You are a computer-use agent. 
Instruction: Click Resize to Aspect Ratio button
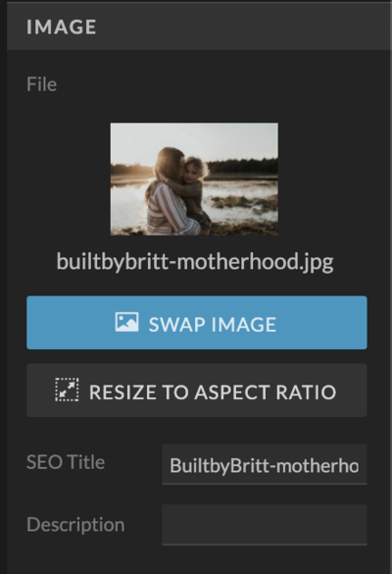tap(197, 391)
